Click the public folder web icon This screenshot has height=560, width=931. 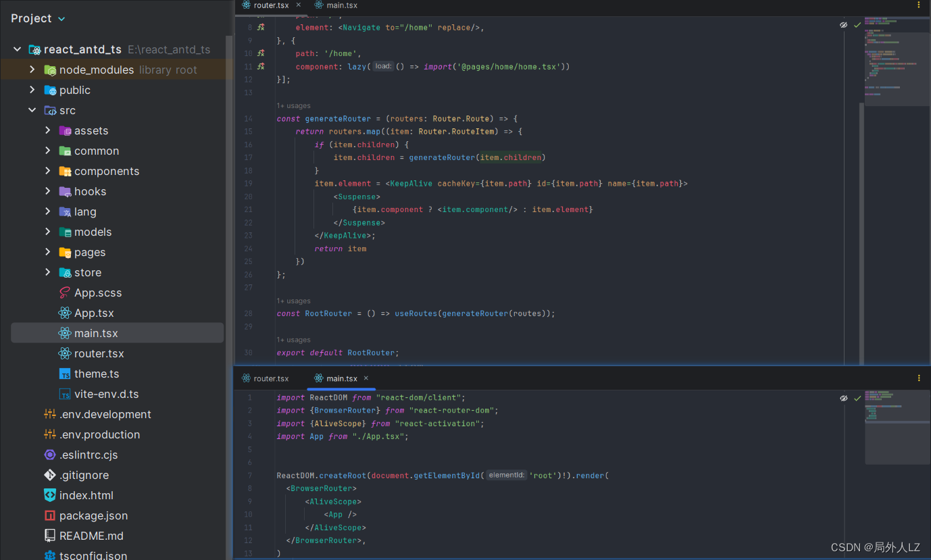[x=50, y=90]
